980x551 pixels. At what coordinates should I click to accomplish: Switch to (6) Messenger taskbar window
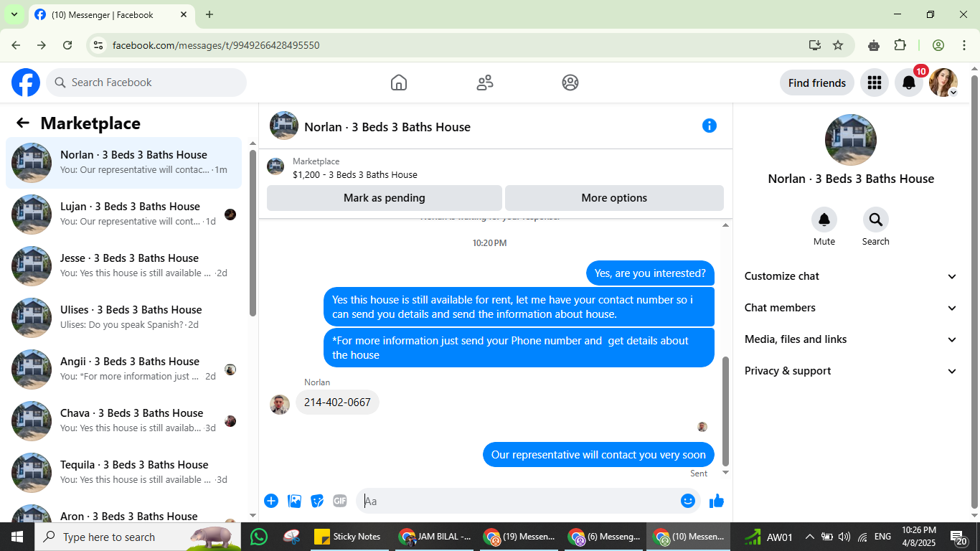click(x=604, y=537)
